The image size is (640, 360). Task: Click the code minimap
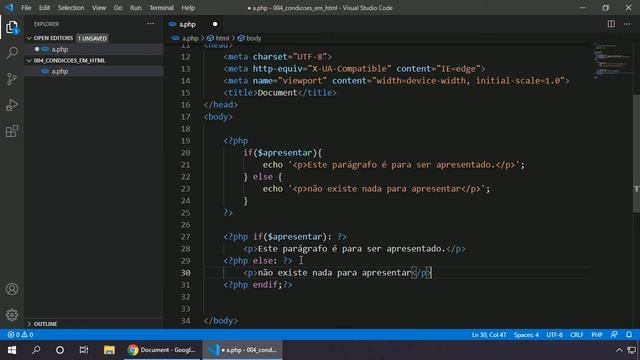[612, 60]
